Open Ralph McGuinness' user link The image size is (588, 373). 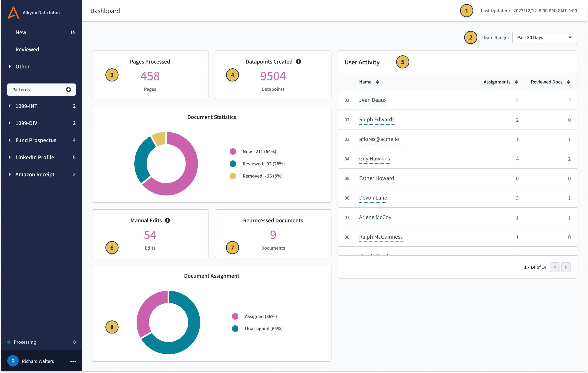tap(381, 237)
